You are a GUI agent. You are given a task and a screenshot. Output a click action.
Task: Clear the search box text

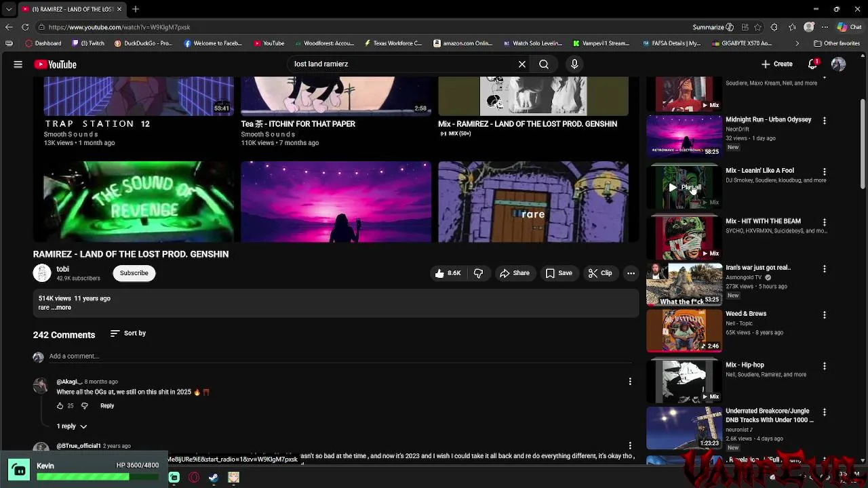tap(522, 64)
